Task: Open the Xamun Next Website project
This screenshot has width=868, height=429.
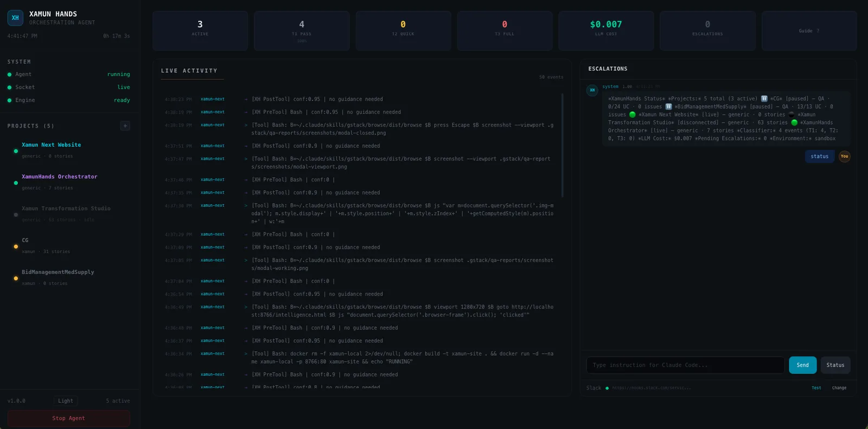Action: (x=69, y=150)
